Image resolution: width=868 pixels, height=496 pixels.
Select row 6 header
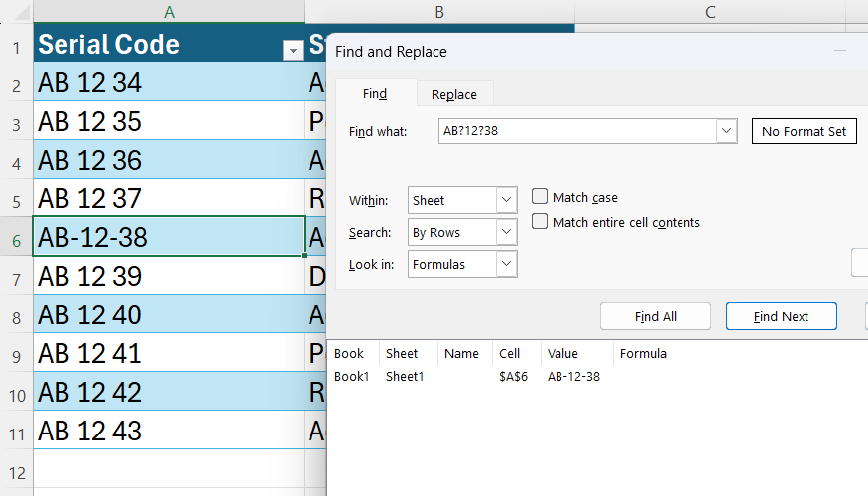pos(17,241)
